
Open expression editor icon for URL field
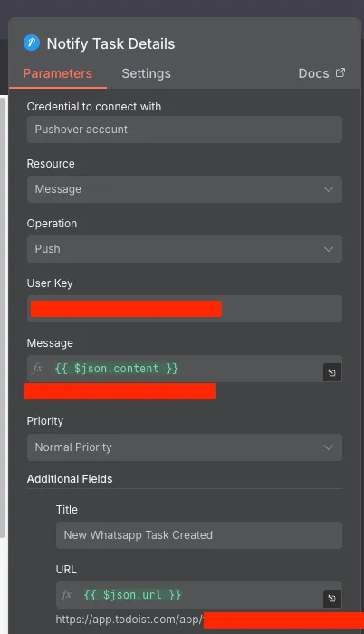[x=332, y=599]
